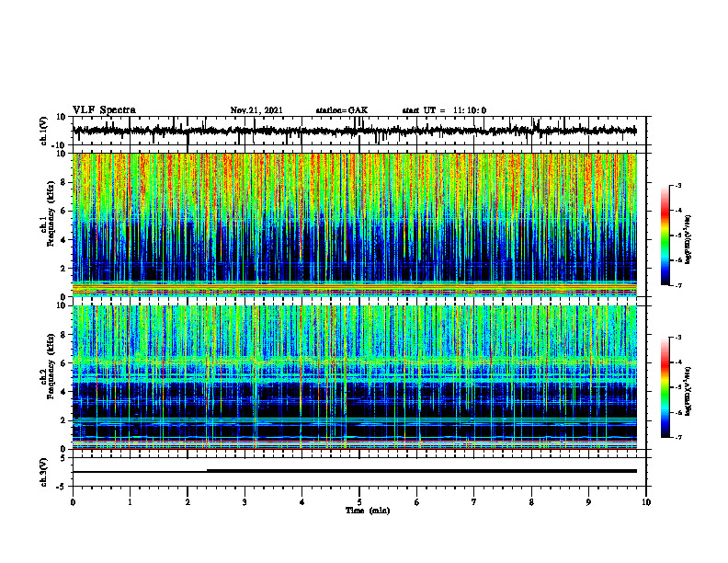Click the ch.1 voltage waveform trace panel
Screen dimensions: 728x563
[x=359, y=131]
